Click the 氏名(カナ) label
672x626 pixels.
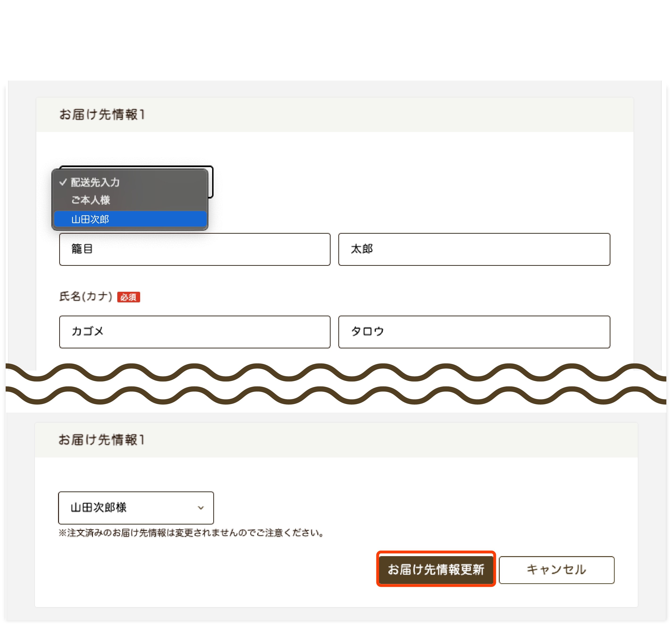click(86, 297)
